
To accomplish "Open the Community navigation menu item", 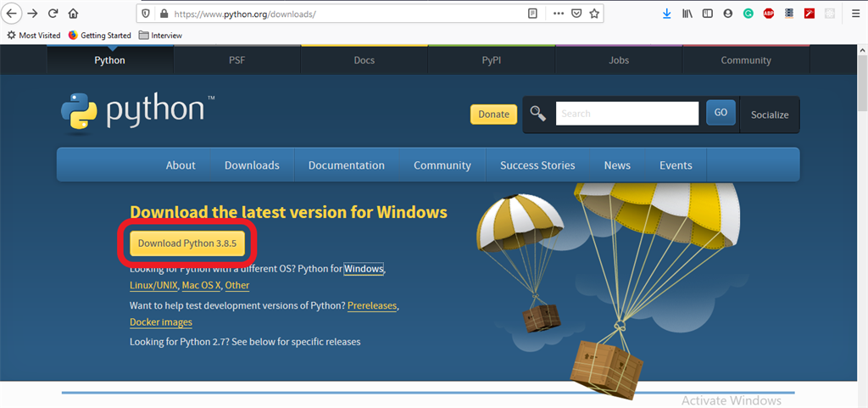I will coord(442,165).
